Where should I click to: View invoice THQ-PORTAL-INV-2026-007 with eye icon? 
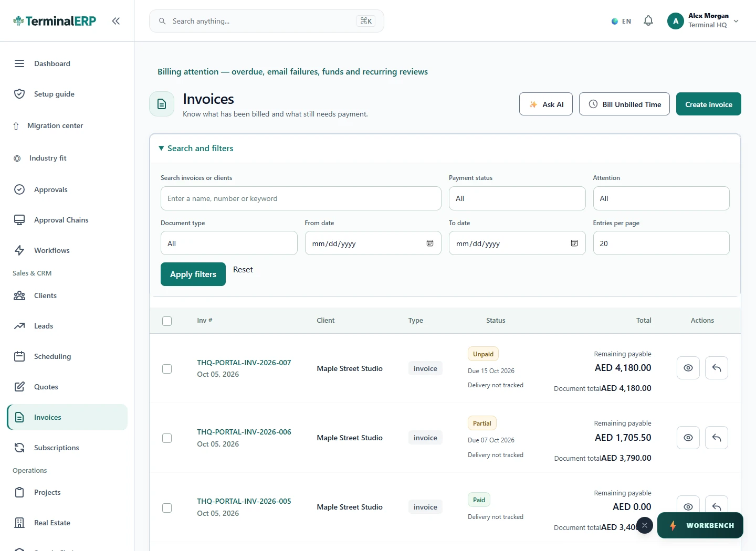pyautogui.click(x=688, y=368)
